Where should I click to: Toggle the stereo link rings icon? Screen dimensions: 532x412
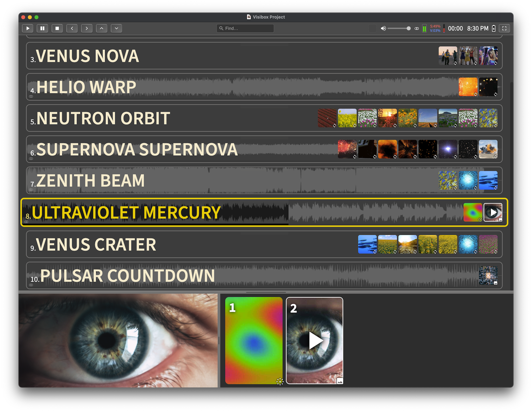tap(417, 28)
